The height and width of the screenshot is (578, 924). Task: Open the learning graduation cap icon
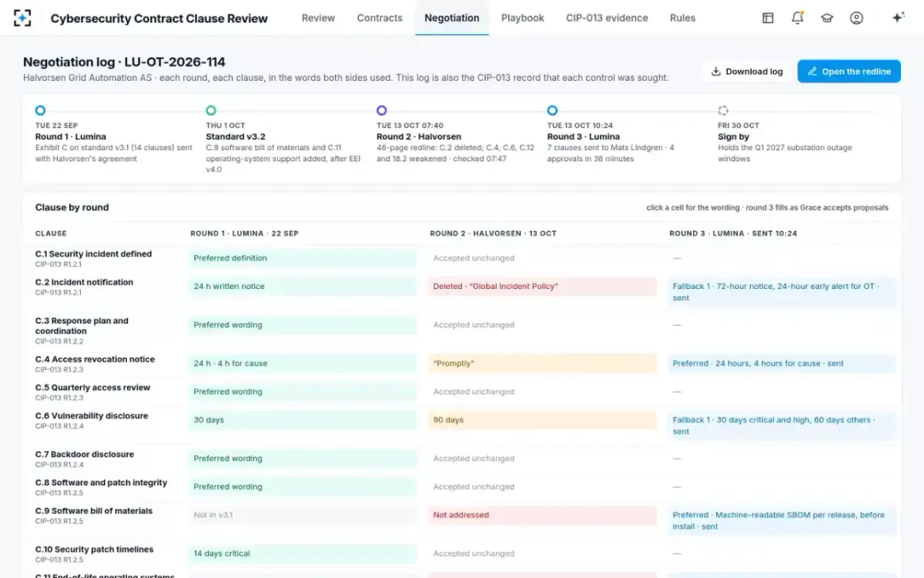[x=827, y=18]
